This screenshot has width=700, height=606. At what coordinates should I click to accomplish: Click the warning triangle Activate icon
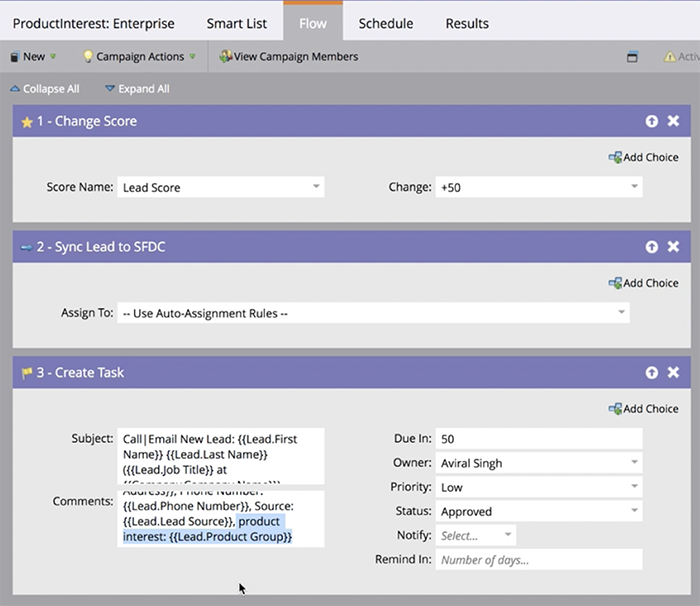point(670,57)
